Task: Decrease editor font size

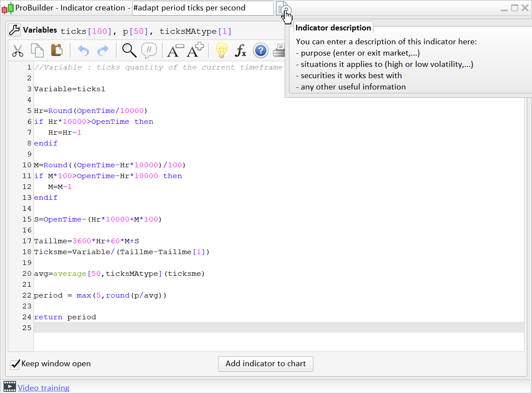Action: click(x=175, y=51)
